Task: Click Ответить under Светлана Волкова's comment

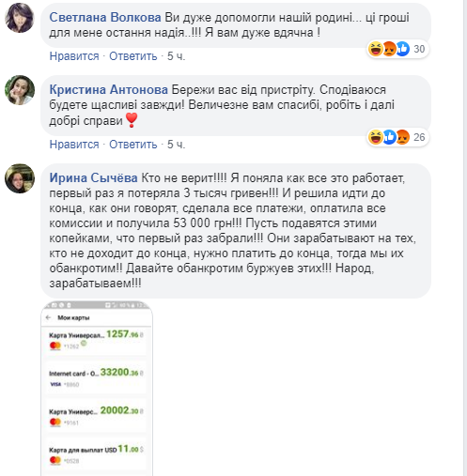Action: [x=132, y=56]
